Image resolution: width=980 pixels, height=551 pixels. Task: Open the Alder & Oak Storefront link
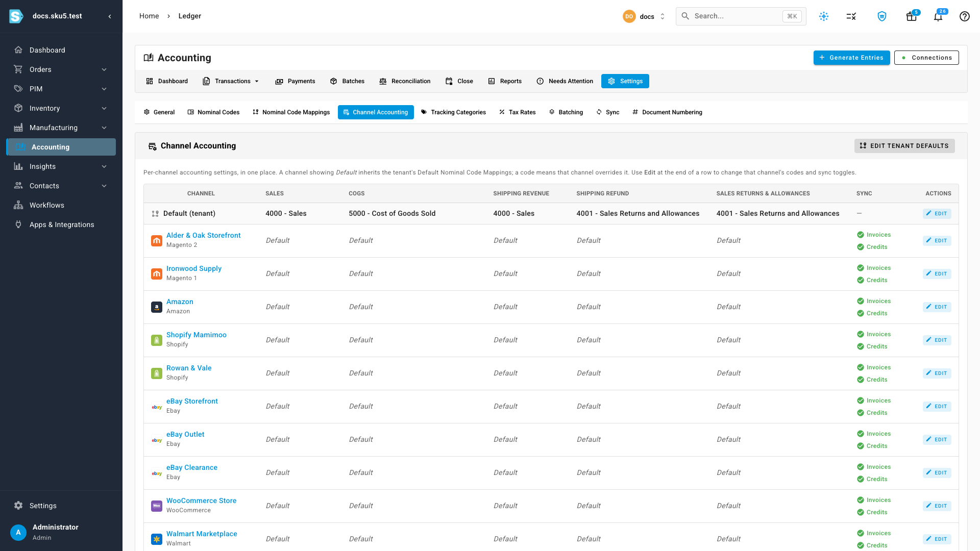[x=203, y=235]
